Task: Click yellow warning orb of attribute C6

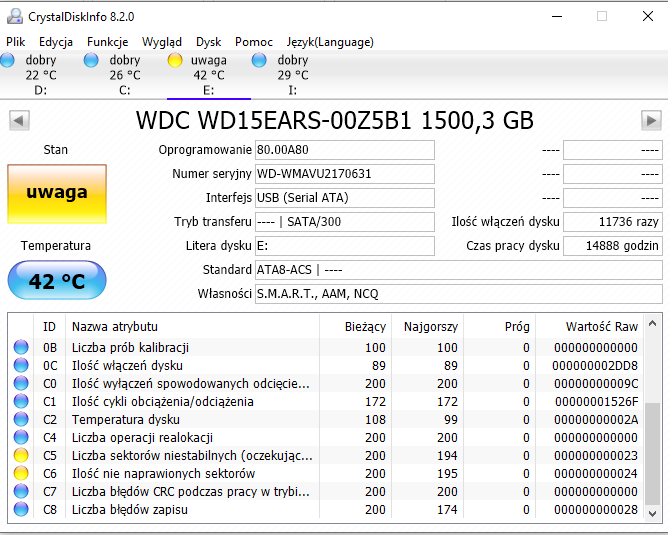Action: tap(21, 473)
